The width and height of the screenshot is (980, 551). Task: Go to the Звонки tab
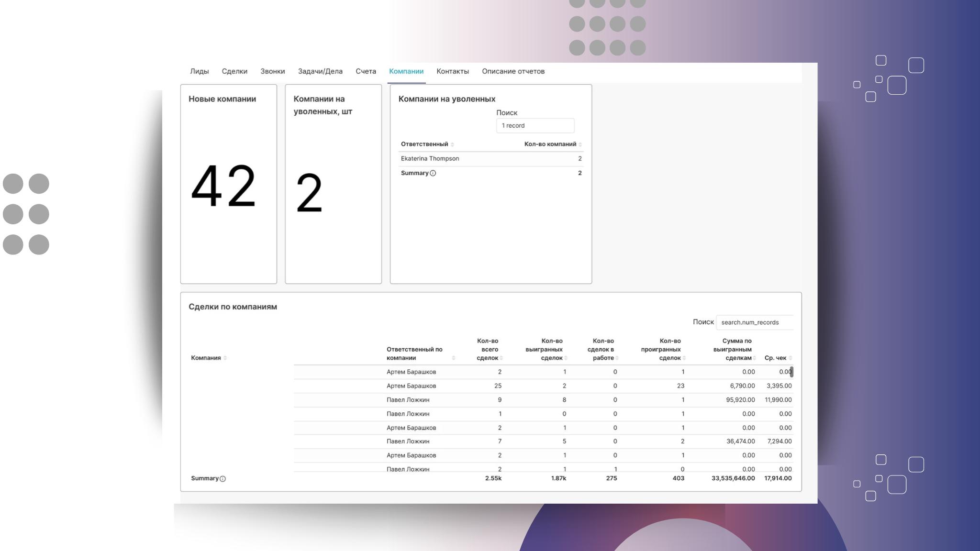coord(272,71)
